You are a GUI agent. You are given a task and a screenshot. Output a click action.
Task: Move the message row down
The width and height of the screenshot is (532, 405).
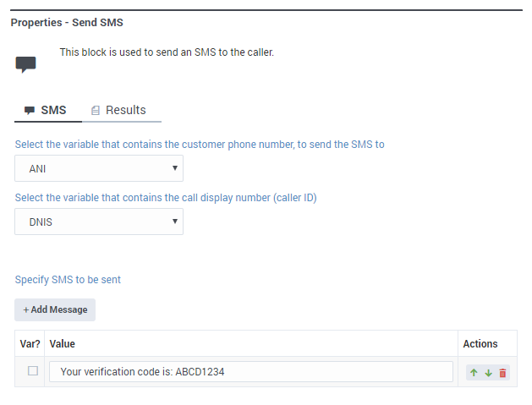pyautogui.click(x=488, y=372)
